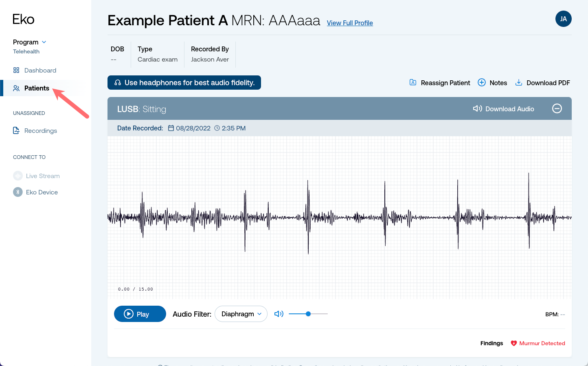Click the Telehealth program label

click(x=26, y=51)
